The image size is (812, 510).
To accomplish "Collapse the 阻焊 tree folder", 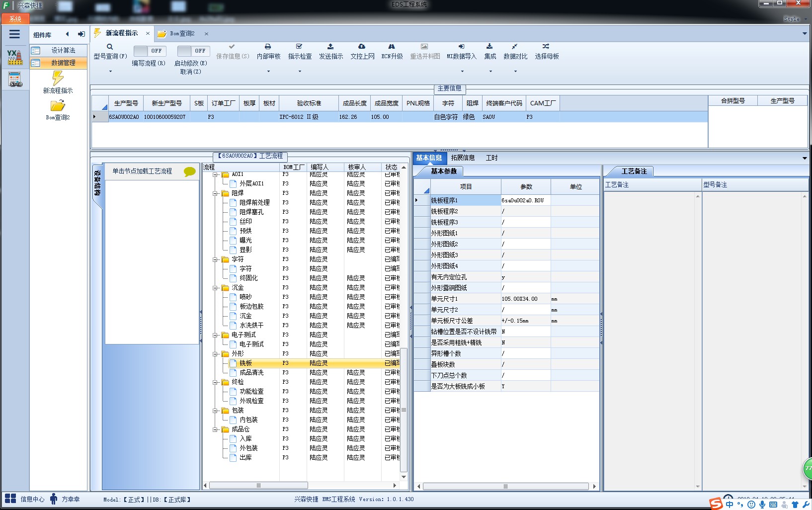I will 216,193.
